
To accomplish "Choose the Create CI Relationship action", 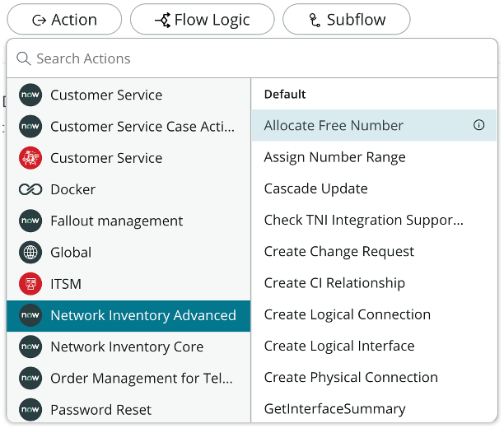I will point(374,283).
